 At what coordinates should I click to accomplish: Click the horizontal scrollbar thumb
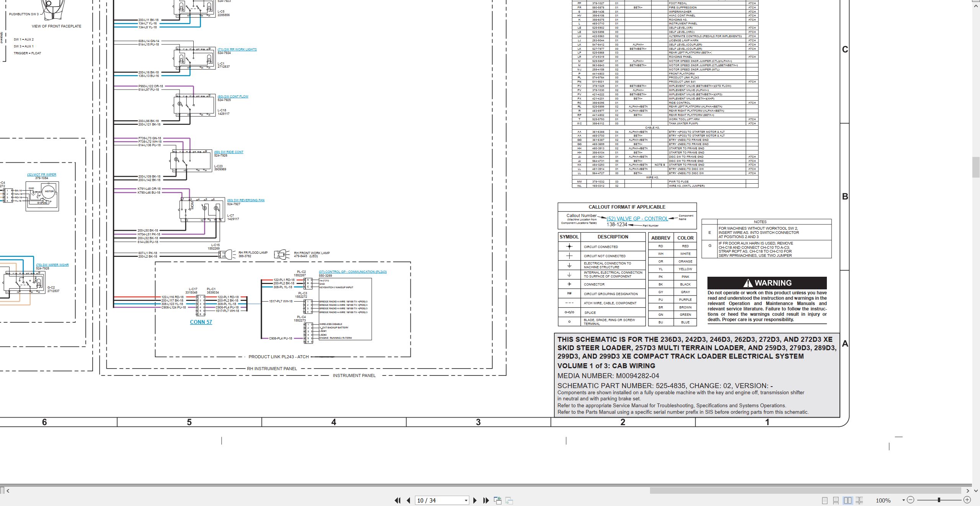[805, 490]
